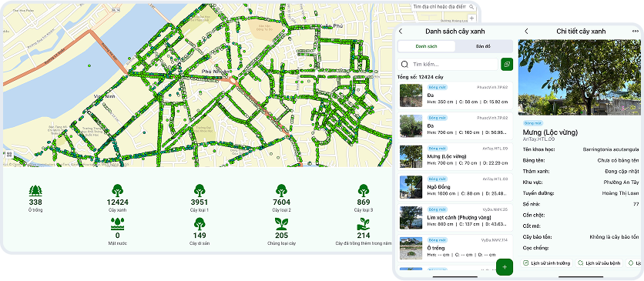Switch to the Bản đồ tab

coord(484,46)
